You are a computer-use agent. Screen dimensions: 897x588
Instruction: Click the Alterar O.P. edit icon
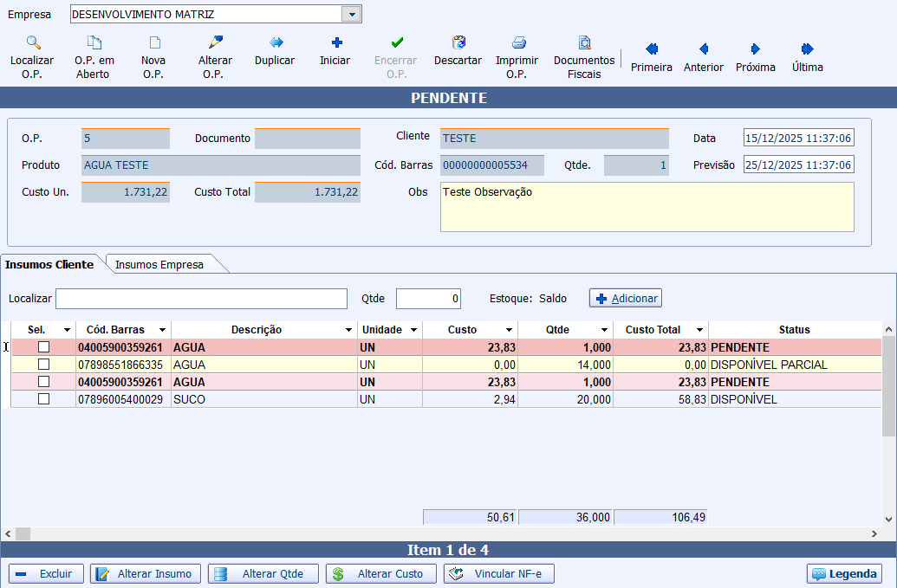click(215, 43)
